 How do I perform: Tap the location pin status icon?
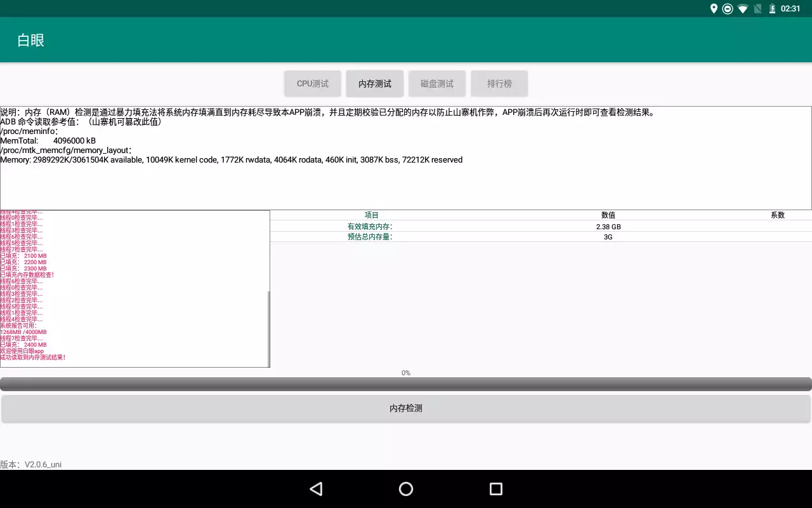pos(714,9)
